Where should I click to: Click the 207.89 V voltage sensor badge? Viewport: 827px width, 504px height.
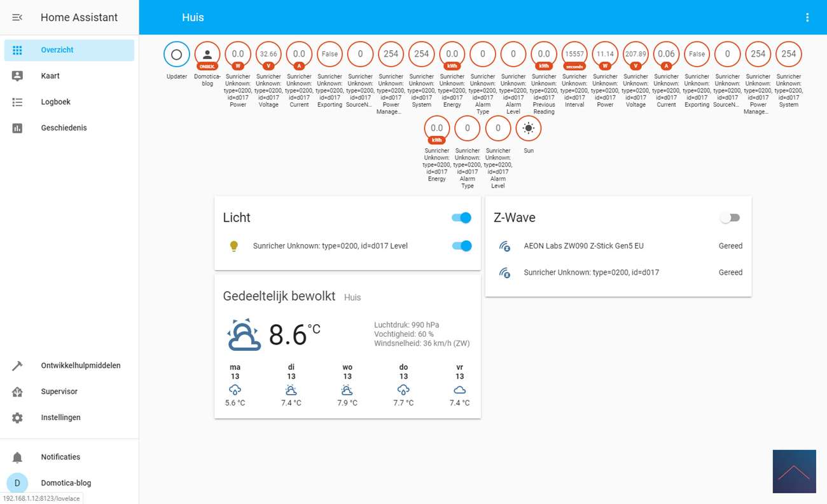click(x=636, y=55)
